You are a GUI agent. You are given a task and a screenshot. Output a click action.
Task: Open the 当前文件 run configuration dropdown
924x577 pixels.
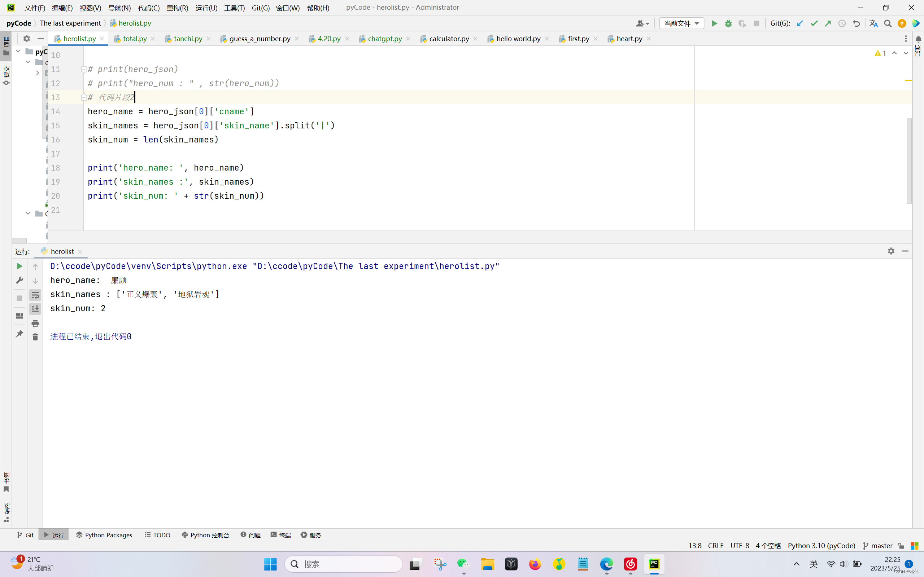[x=681, y=24]
